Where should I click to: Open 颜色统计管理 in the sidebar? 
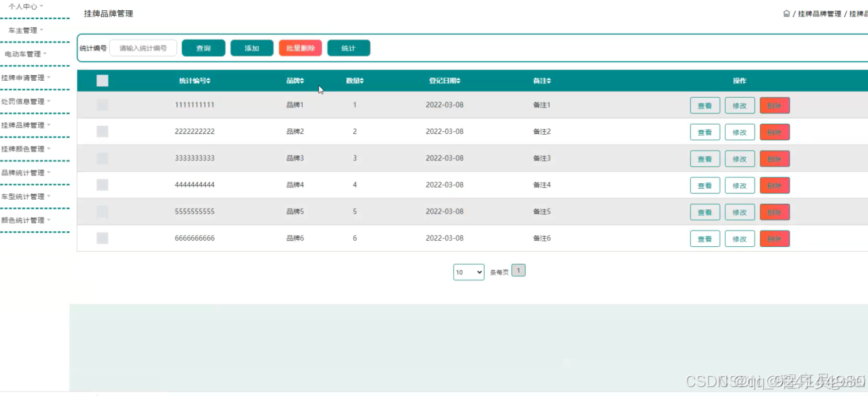(26, 220)
